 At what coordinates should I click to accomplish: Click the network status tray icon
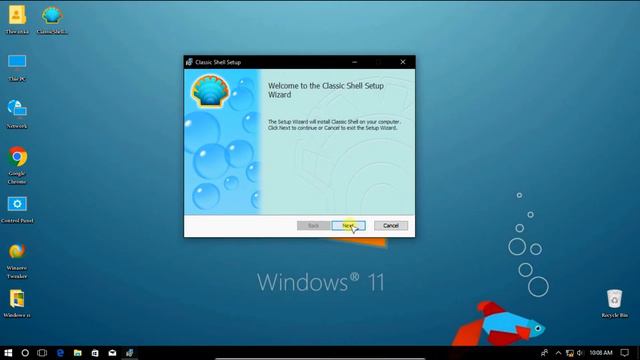tap(570, 353)
